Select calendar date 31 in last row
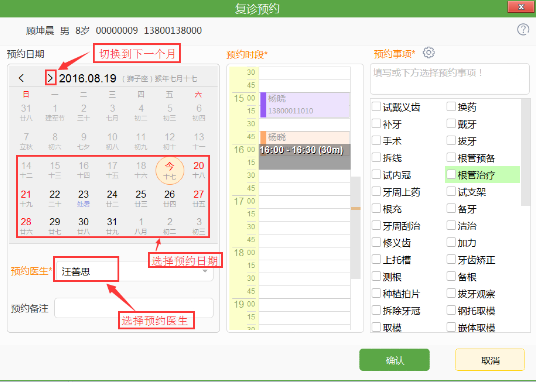536x382 pixels. (112, 226)
